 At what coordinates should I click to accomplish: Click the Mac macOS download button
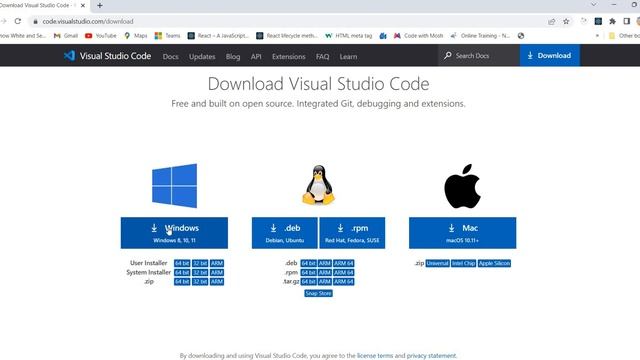(462, 233)
